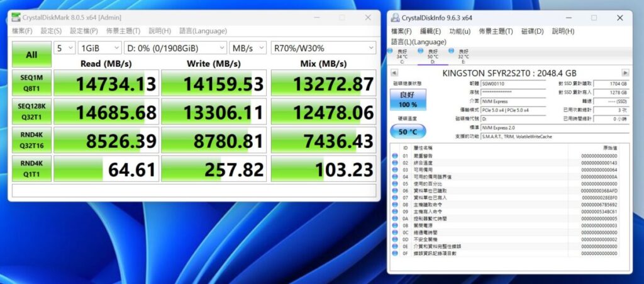Click the status orb for attribute ID 0C
644x284 pixels.
[x=395, y=232]
